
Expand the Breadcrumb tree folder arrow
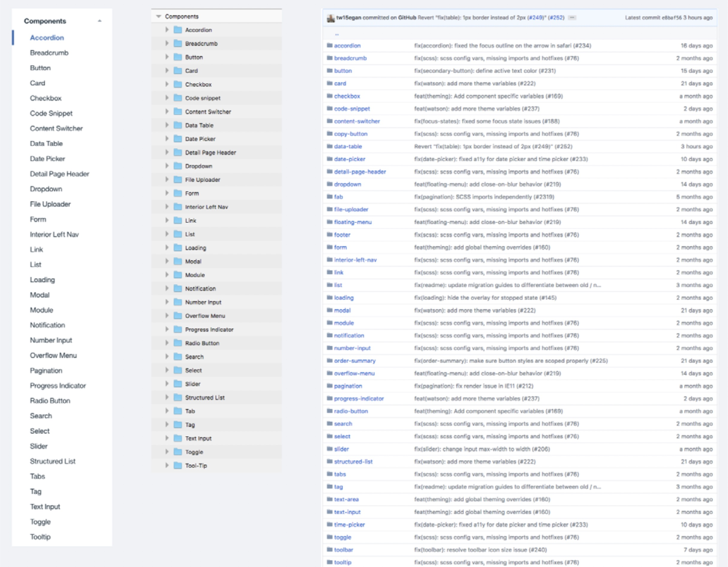[167, 43]
